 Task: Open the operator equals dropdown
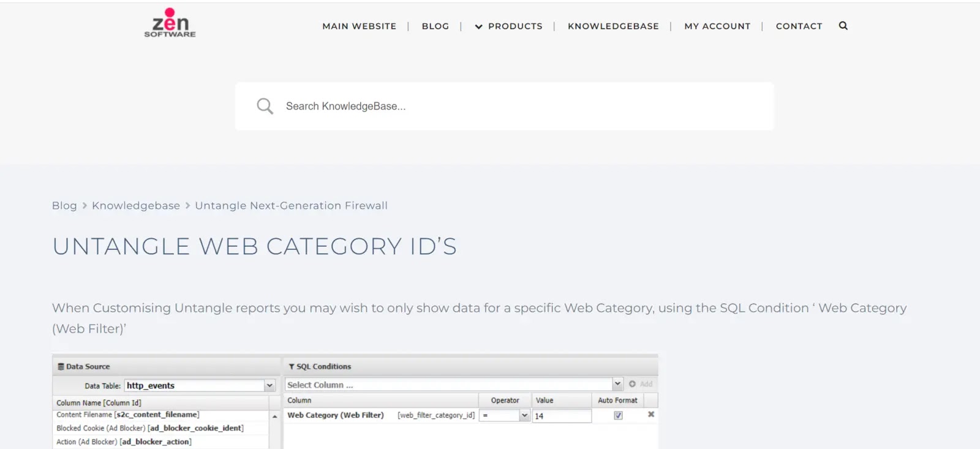tap(524, 415)
